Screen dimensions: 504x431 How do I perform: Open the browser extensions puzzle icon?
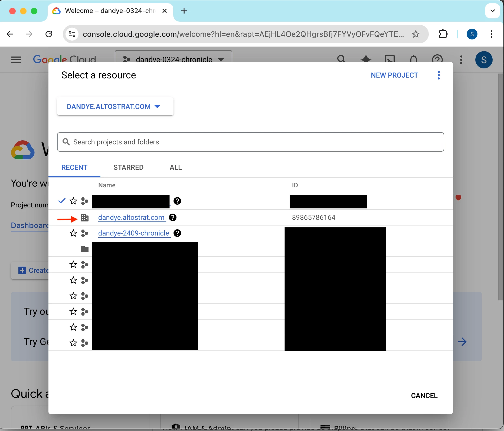[x=443, y=34]
